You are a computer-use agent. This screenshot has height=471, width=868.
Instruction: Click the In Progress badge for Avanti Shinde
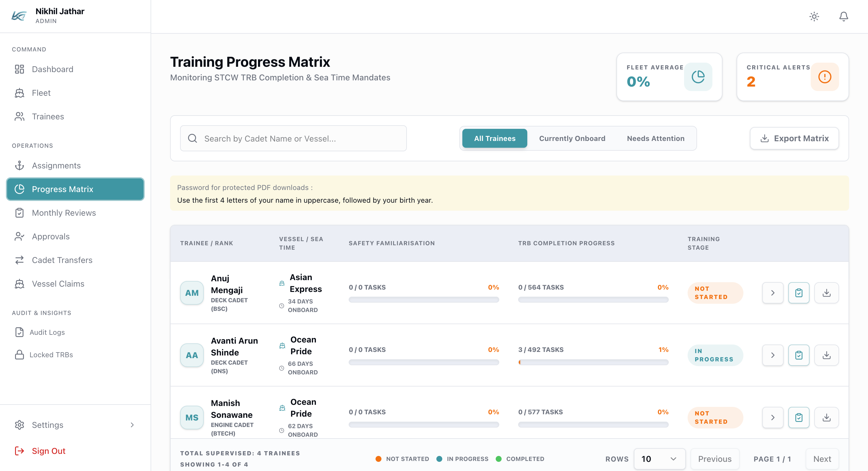[x=715, y=355]
